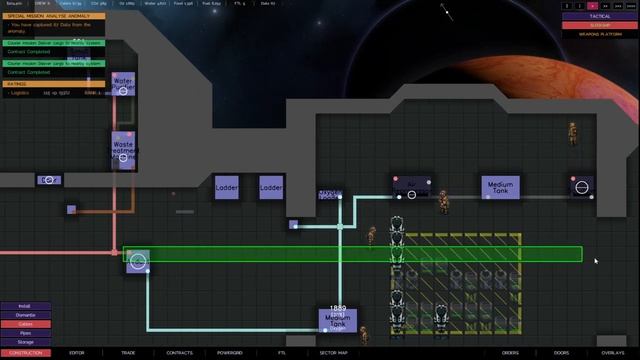Select the circle-marked unit at green bar's end

click(x=138, y=261)
